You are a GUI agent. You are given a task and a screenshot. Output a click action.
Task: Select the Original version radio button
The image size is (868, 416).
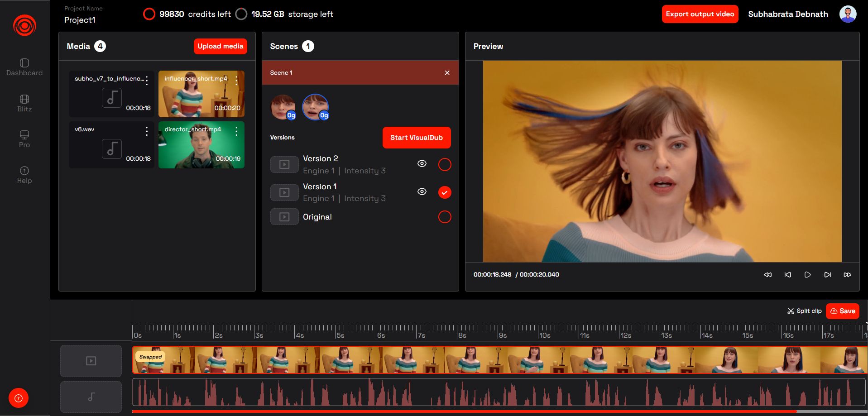(445, 217)
